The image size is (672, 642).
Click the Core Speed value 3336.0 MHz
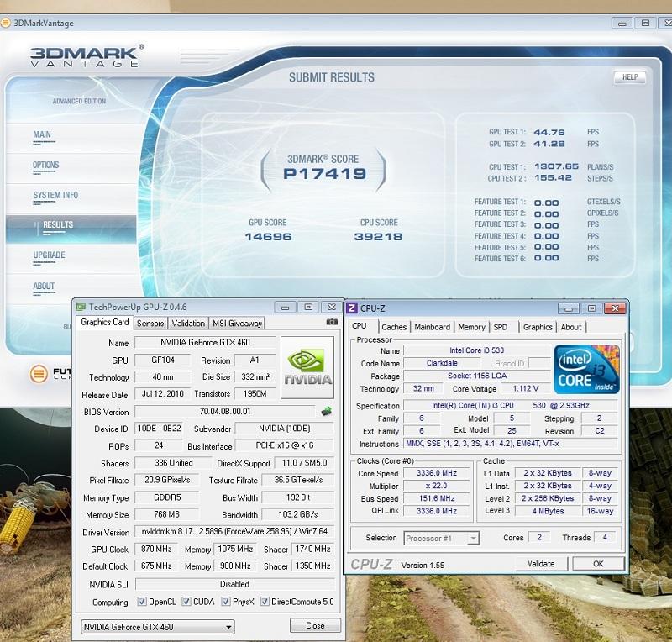point(437,473)
